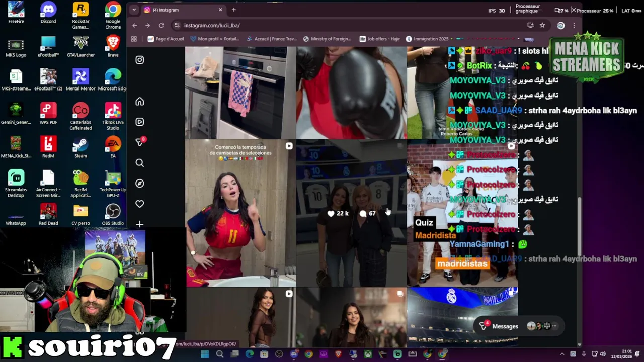Open the Real Madrid stadium post

point(462,318)
